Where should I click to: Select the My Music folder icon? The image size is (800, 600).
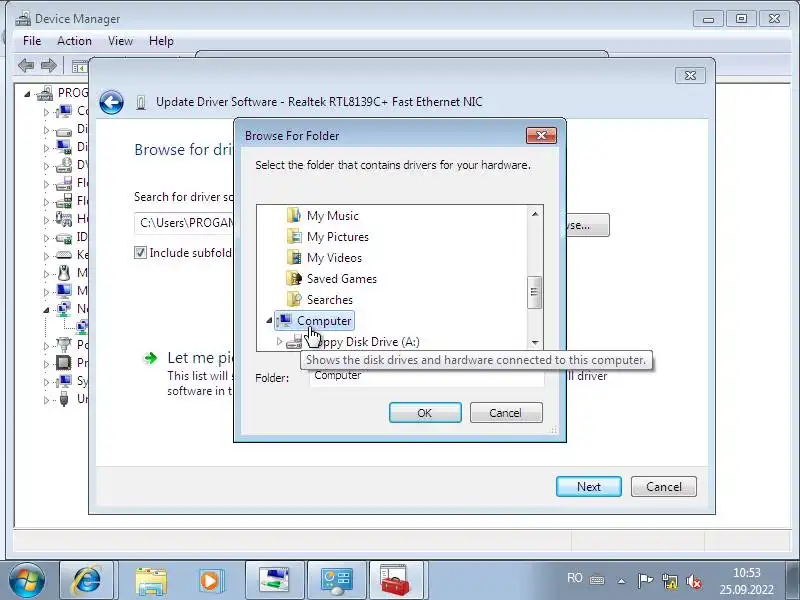294,215
